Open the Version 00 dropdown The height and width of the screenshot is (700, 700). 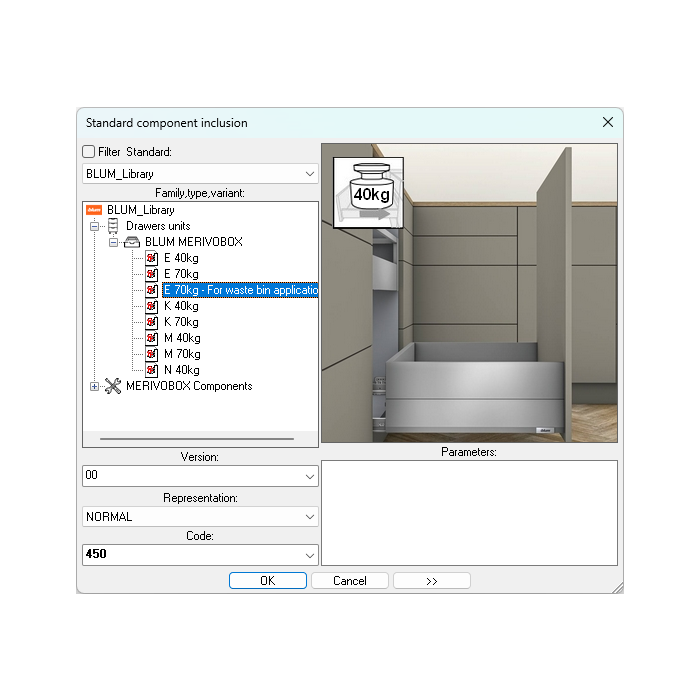pos(200,476)
